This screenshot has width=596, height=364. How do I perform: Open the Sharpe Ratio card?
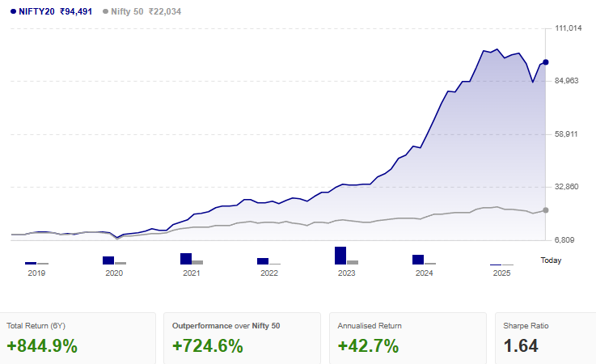pyautogui.click(x=545, y=338)
